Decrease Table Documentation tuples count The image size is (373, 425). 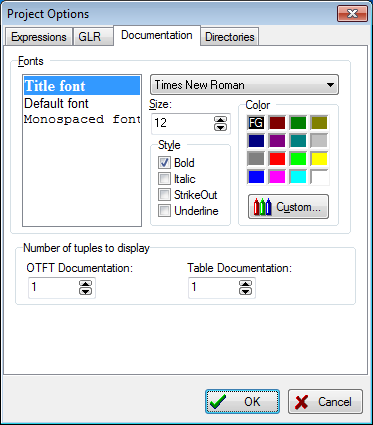[x=246, y=291]
